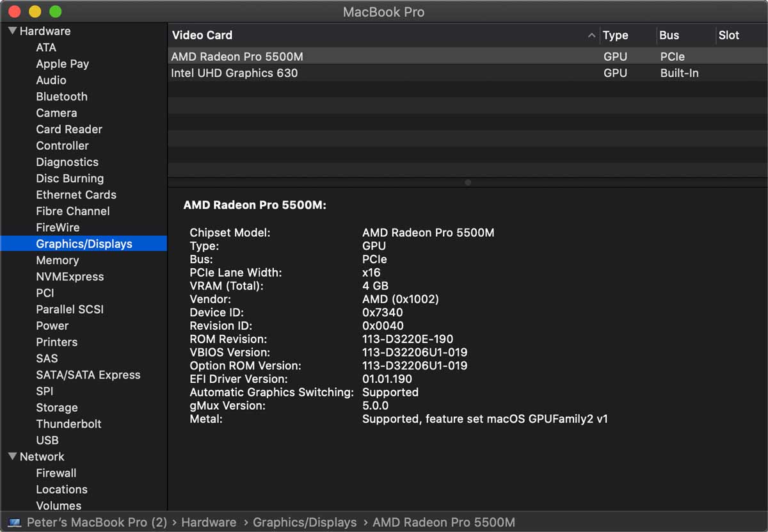The image size is (768, 532).
Task: Select Volumes under Network
Action: (x=59, y=506)
